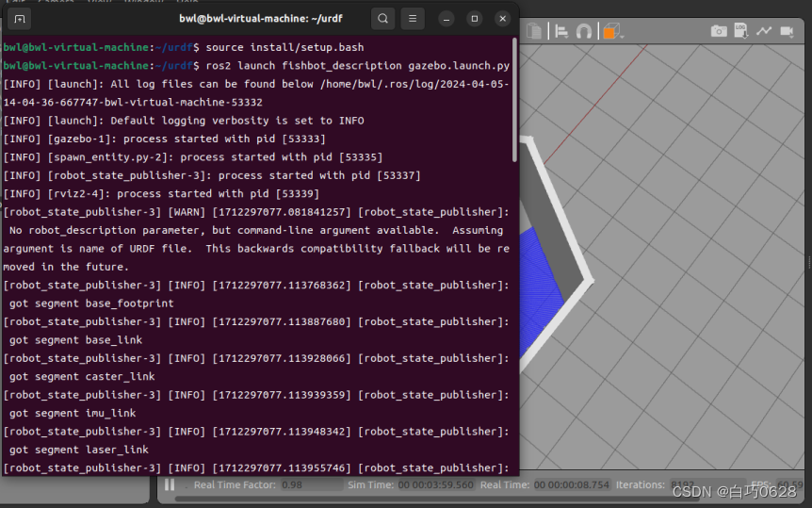
Task: Click the terminal new tab icon
Action: [20, 19]
